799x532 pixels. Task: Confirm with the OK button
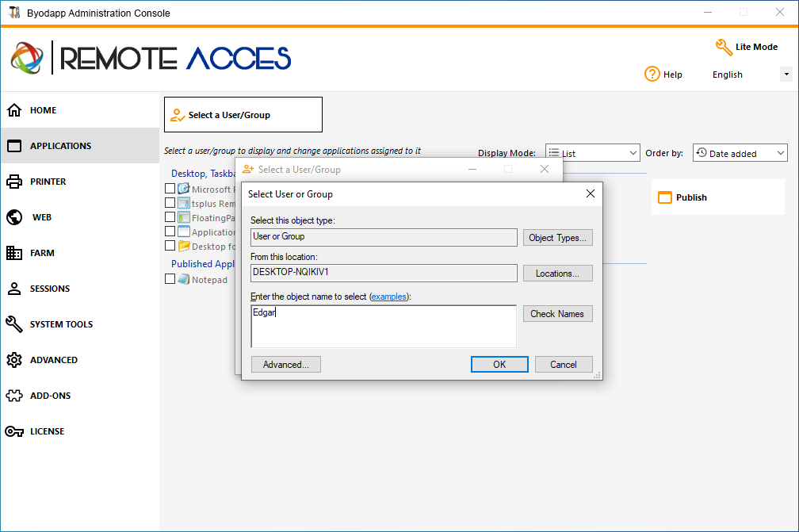click(499, 365)
